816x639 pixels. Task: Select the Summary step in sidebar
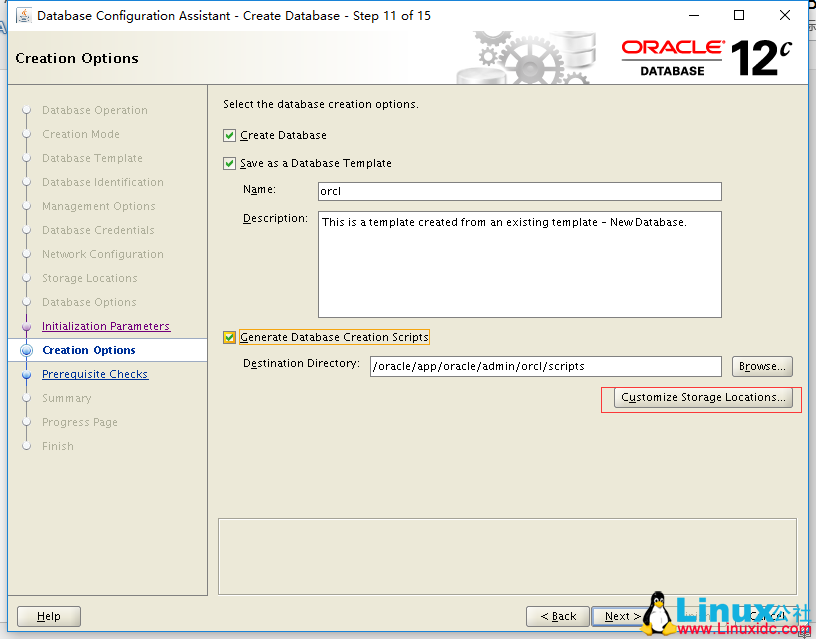(67, 398)
